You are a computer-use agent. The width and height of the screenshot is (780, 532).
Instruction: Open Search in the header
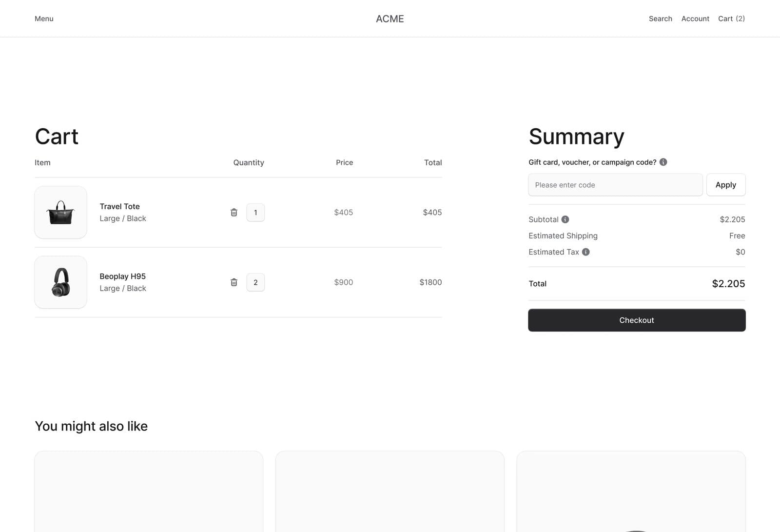660,19
